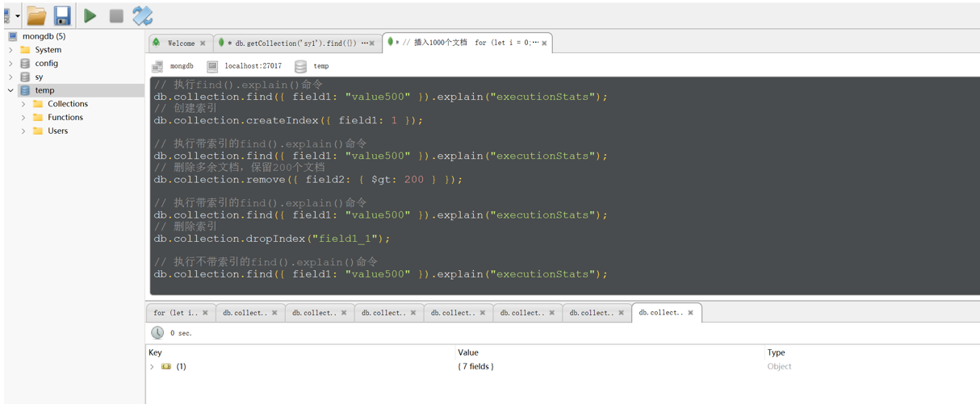
Task: Click the mongodb server icon in connection bar
Action: click(x=157, y=66)
